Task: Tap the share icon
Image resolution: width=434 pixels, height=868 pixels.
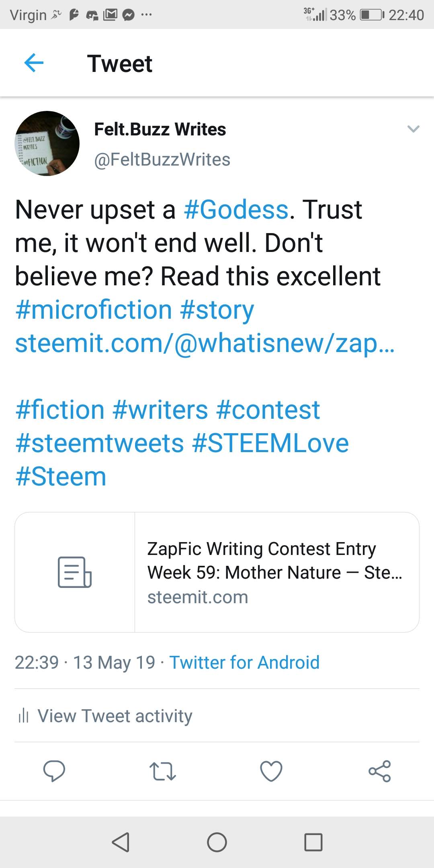Action: point(380,771)
